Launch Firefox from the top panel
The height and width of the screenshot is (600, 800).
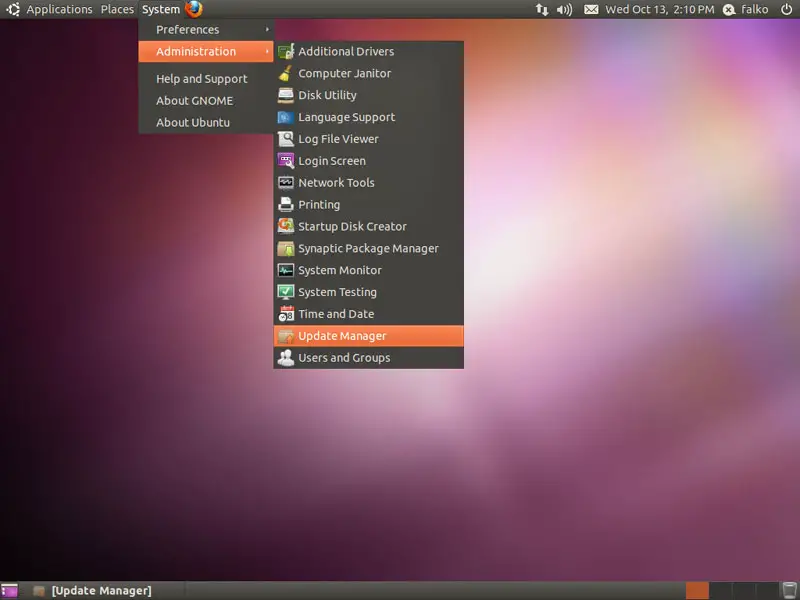pyautogui.click(x=194, y=9)
